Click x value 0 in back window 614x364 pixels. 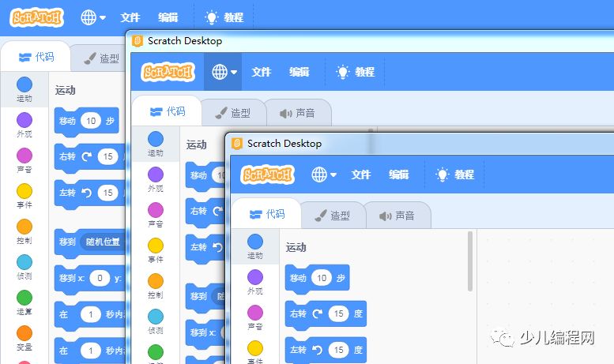[100, 278]
